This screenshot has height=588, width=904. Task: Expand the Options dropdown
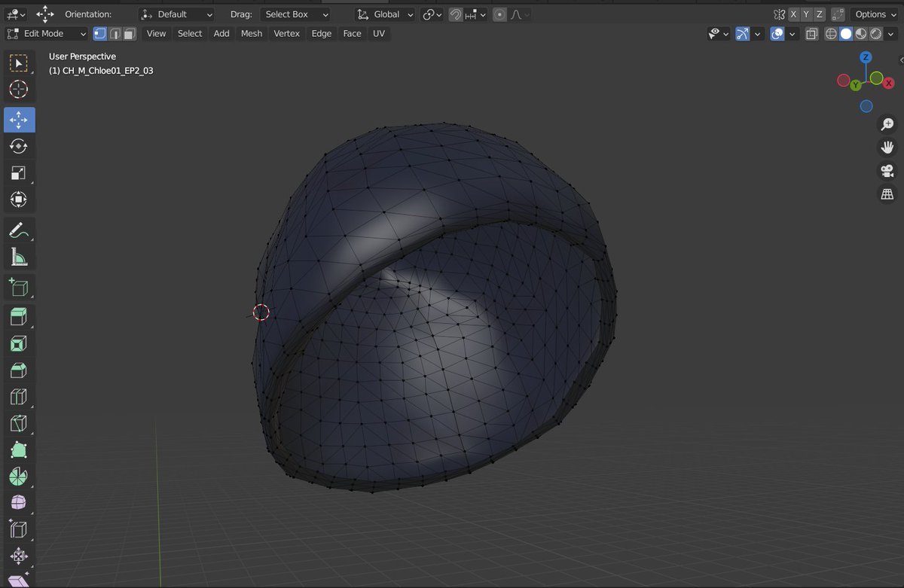click(875, 14)
